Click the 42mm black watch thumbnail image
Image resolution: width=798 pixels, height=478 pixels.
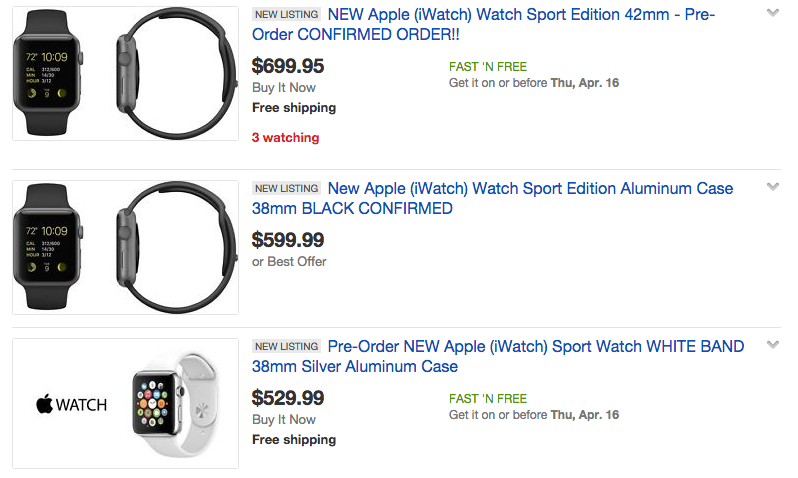tap(125, 73)
